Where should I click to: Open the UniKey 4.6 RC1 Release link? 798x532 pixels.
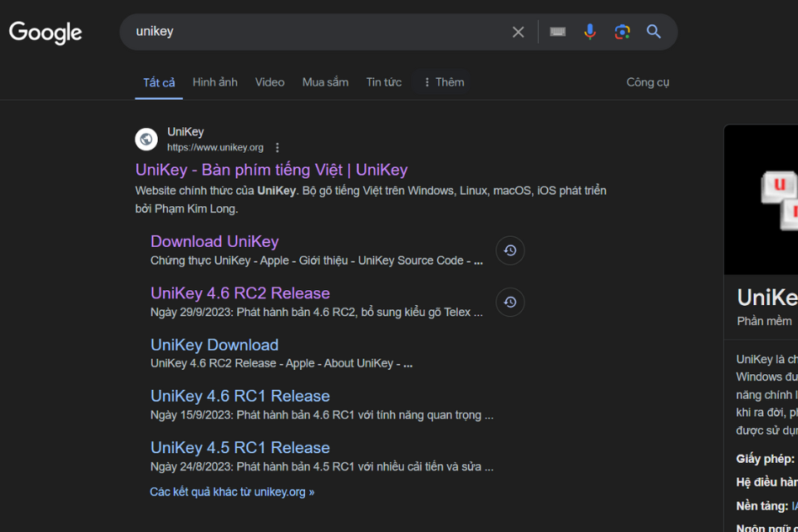tap(240, 396)
